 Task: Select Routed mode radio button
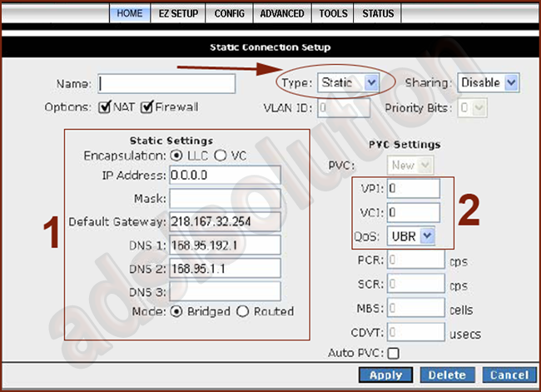pos(243,311)
